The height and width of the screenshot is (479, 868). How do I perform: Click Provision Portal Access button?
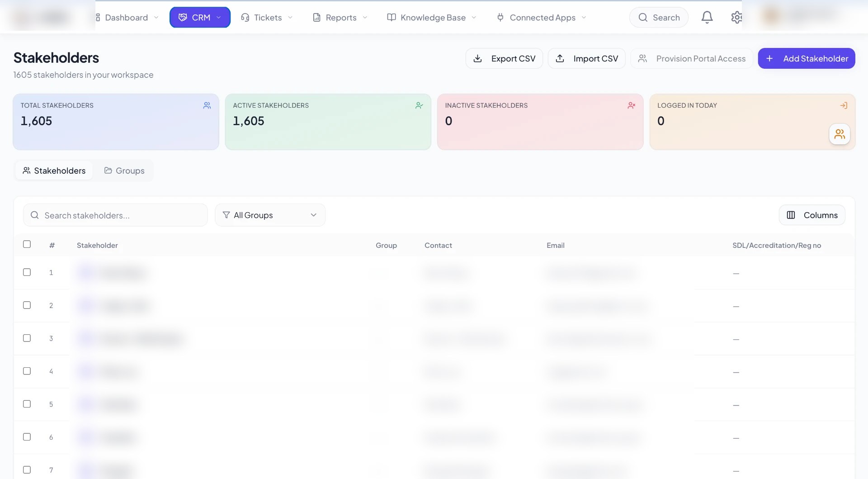click(692, 58)
